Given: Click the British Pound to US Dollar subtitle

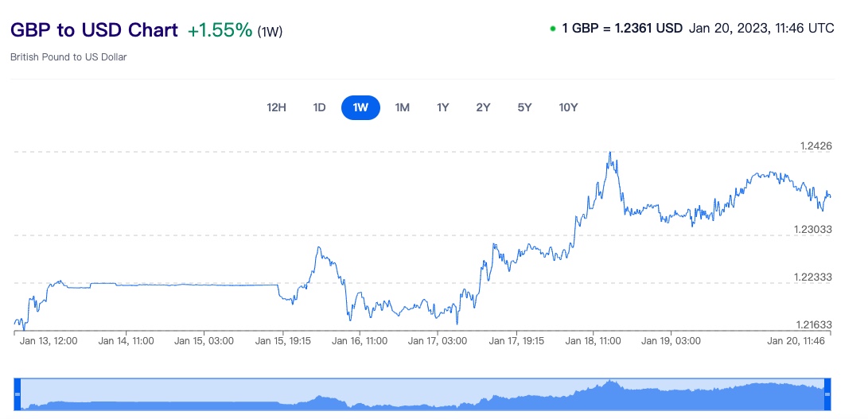Looking at the screenshot, I should point(68,57).
